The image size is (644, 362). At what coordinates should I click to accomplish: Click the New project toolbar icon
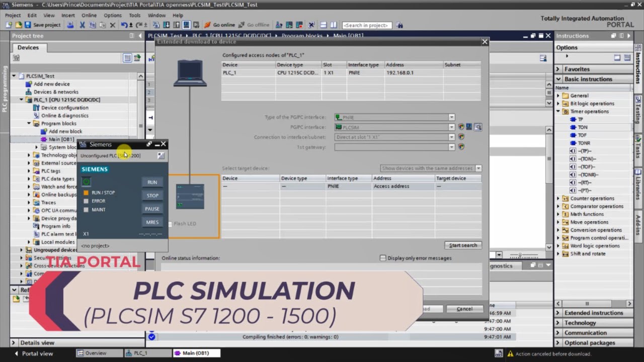coord(9,25)
